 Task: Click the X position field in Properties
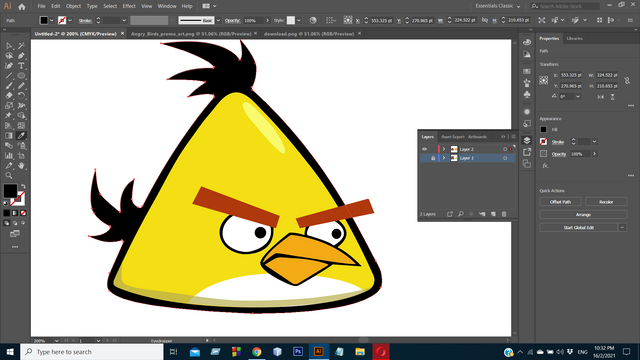[x=570, y=75]
